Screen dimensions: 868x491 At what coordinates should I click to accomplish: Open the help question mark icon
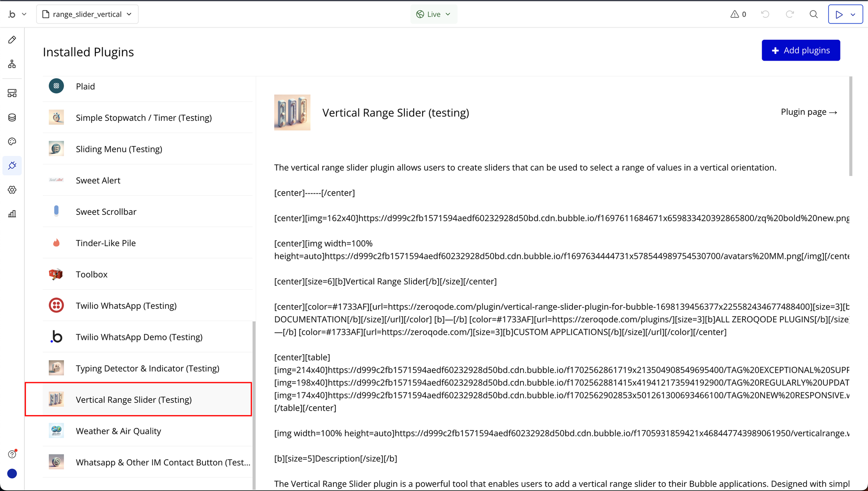(12, 454)
